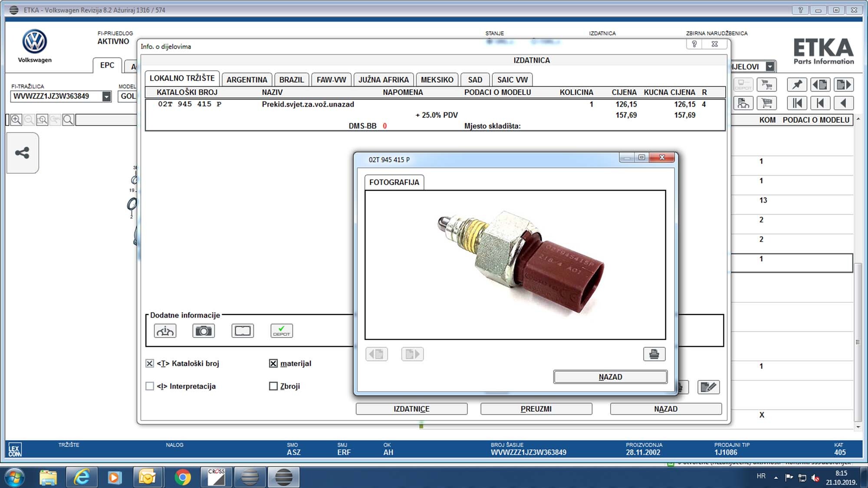Click the CIJENA column header
This screenshot has height=488, width=868.
(624, 92)
